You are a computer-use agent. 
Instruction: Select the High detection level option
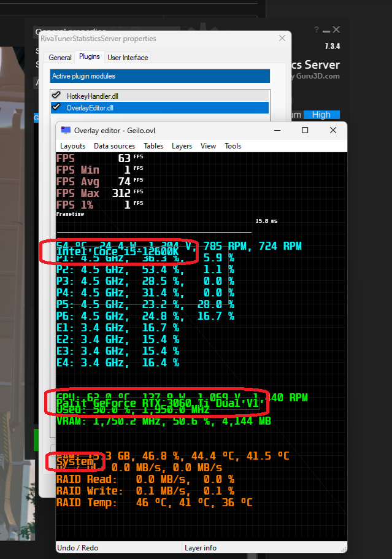pos(321,115)
